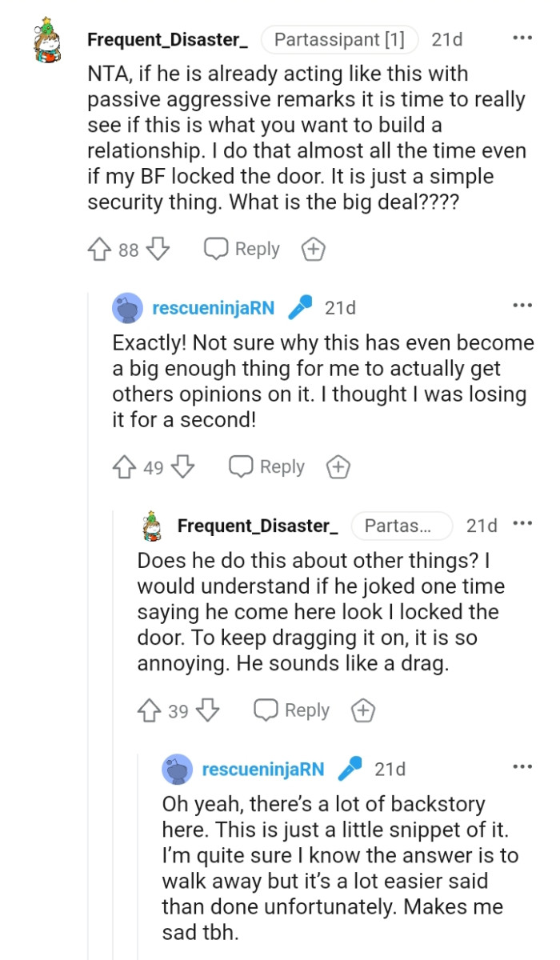
Task: Reply to rescueninjaRN's "Exactly!" comment
Action: pos(265,466)
